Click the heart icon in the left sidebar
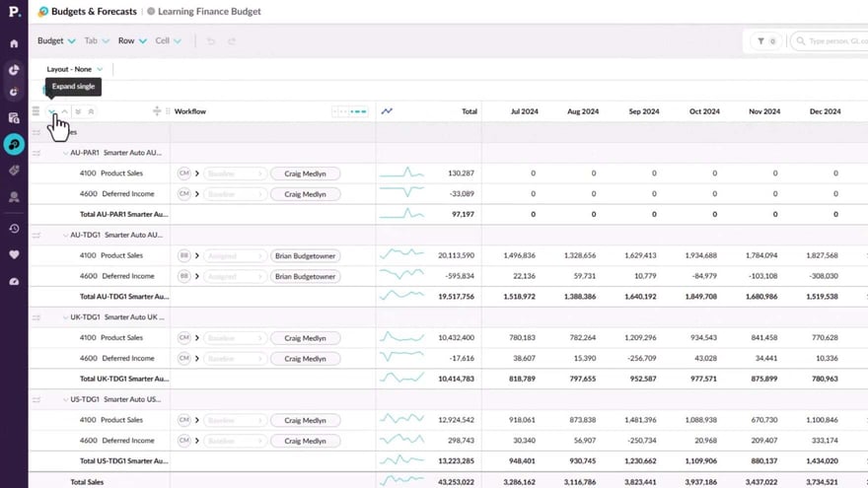This screenshot has height=488, width=868. point(14,254)
